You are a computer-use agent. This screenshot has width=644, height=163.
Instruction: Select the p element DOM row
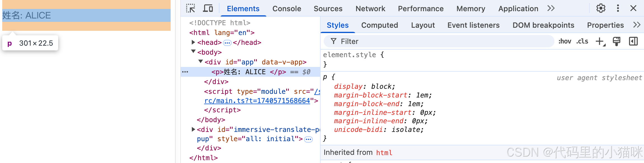tap(250, 72)
